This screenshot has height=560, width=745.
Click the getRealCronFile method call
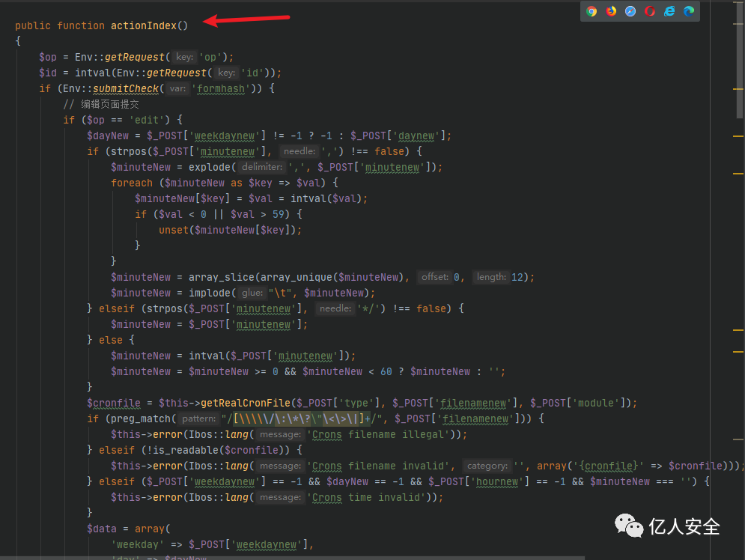click(x=245, y=404)
